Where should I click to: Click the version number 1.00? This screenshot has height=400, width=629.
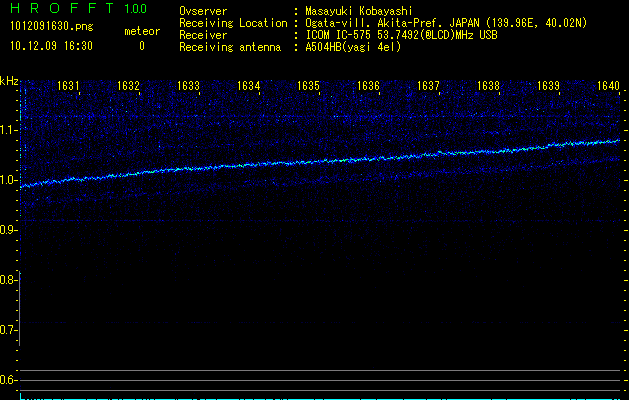point(134,9)
